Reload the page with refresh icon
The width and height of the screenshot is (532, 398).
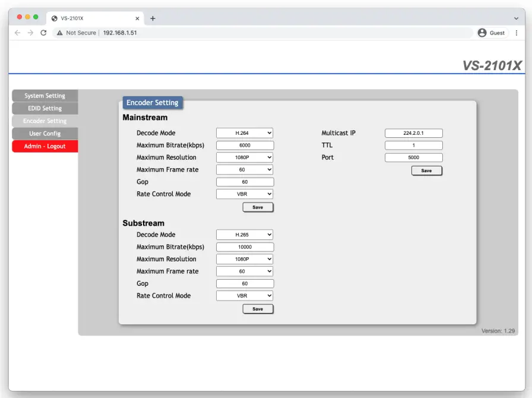pyautogui.click(x=43, y=33)
